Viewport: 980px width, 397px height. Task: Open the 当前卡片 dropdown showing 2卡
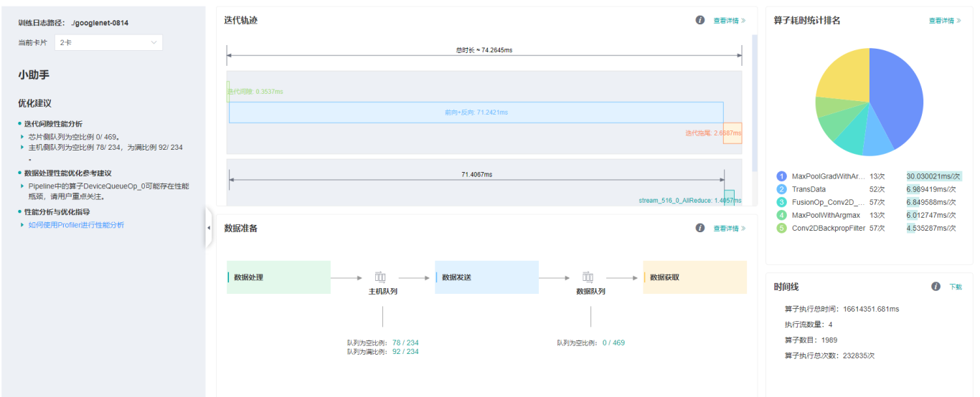tap(108, 43)
